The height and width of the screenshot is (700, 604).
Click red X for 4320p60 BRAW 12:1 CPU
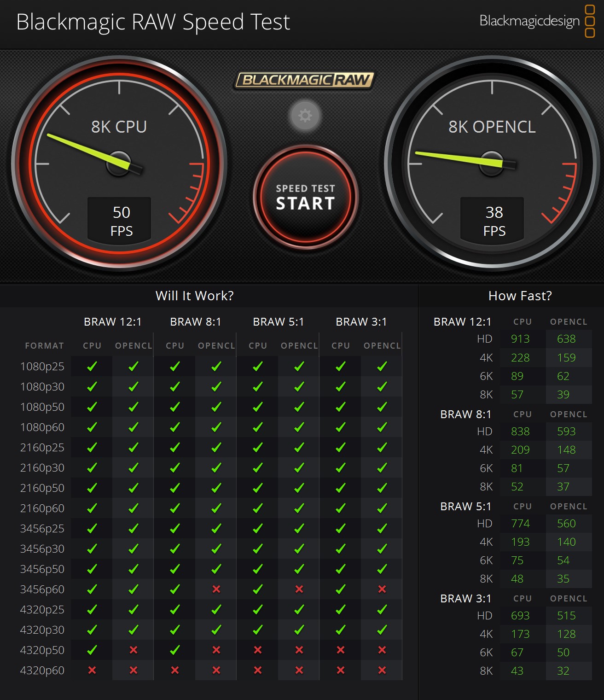click(x=92, y=670)
